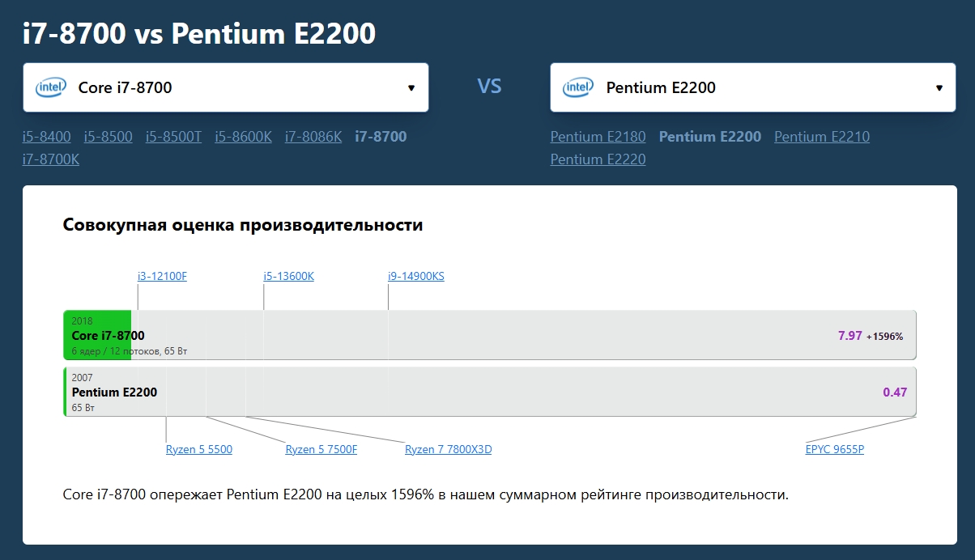Click the 0.47 score value
Viewport: 975px width, 560px height.
pyautogui.click(x=895, y=392)
